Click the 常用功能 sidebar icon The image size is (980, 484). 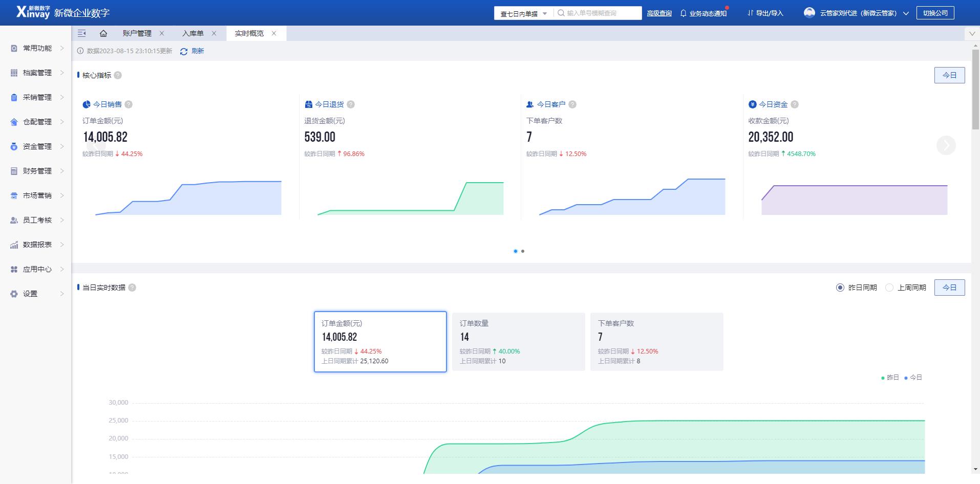(14, 48)
